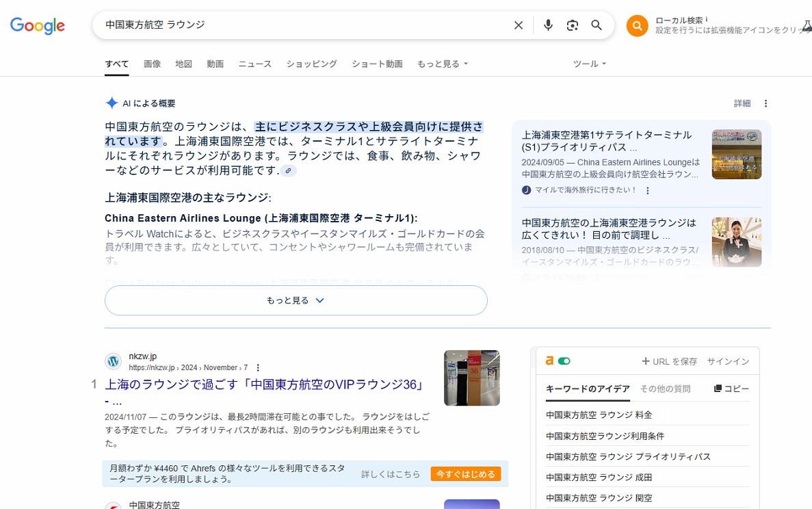812x509 pixels.
Task: Click keyword 中国東方航空 ラウンジ 関空
Action: 599,498
